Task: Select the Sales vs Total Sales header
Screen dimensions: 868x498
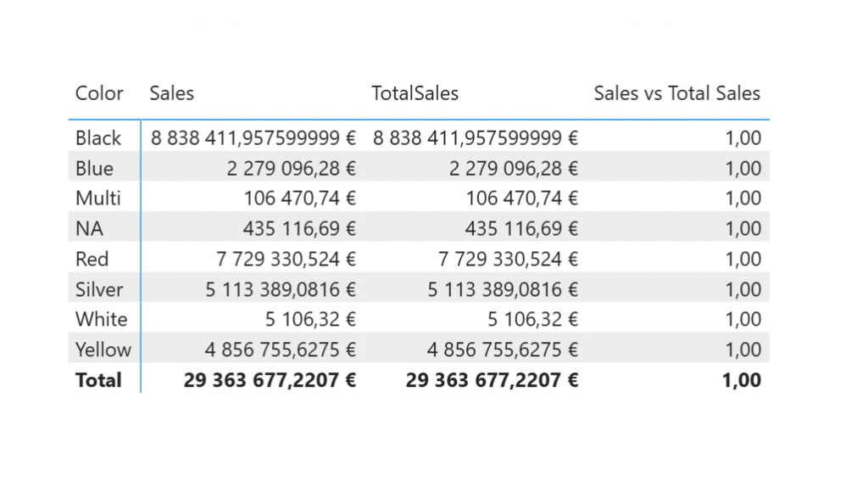Action: 676,93
